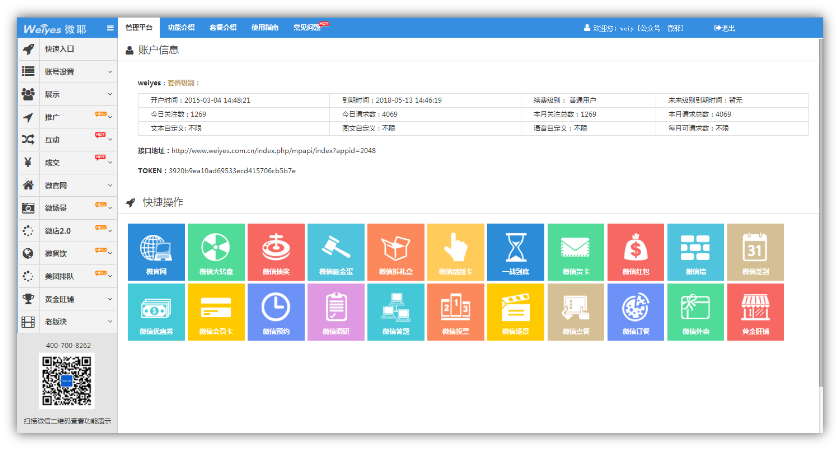Click the QR code image in the sidebar
The height and width of the screenshot is (450, 840).
click(67, 381)
